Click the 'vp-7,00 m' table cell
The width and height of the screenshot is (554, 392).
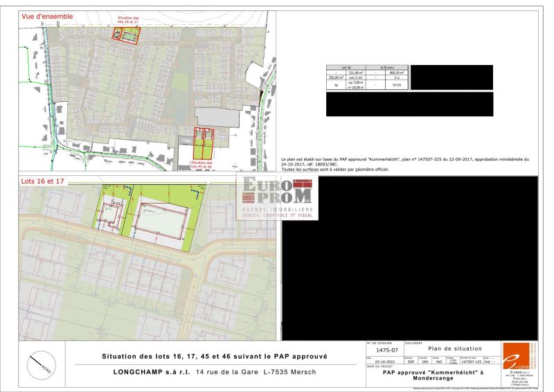(356, 82)
